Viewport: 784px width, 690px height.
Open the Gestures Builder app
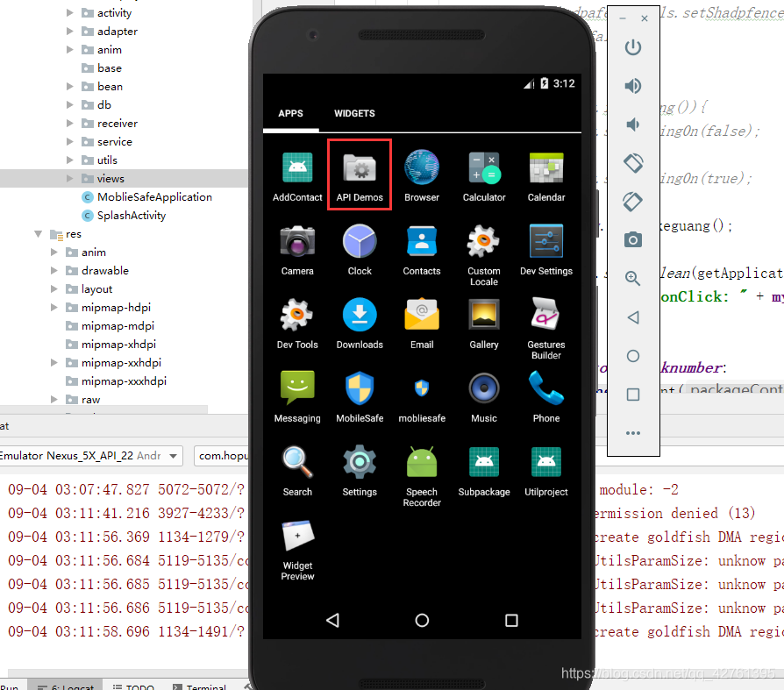546,329
